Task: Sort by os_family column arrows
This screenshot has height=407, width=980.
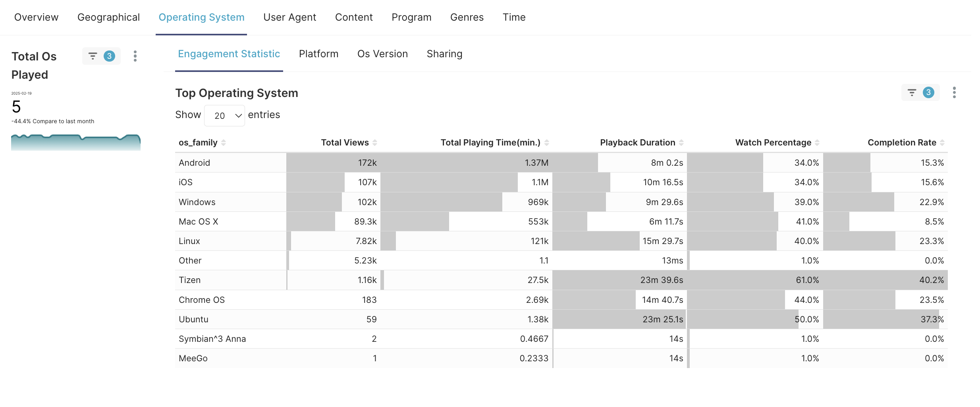Action: click(224, 143)
